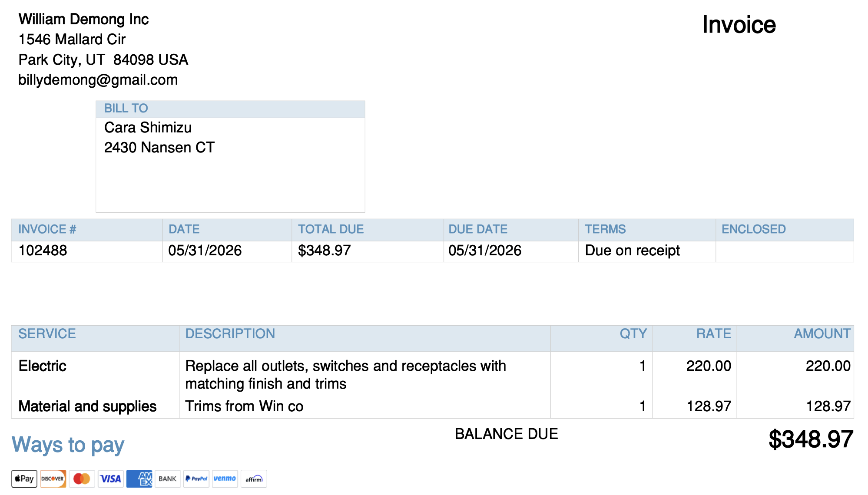Select the $348.97 balance due amount
The height and width of the screenshot is (495, 868).
(811, 439)
